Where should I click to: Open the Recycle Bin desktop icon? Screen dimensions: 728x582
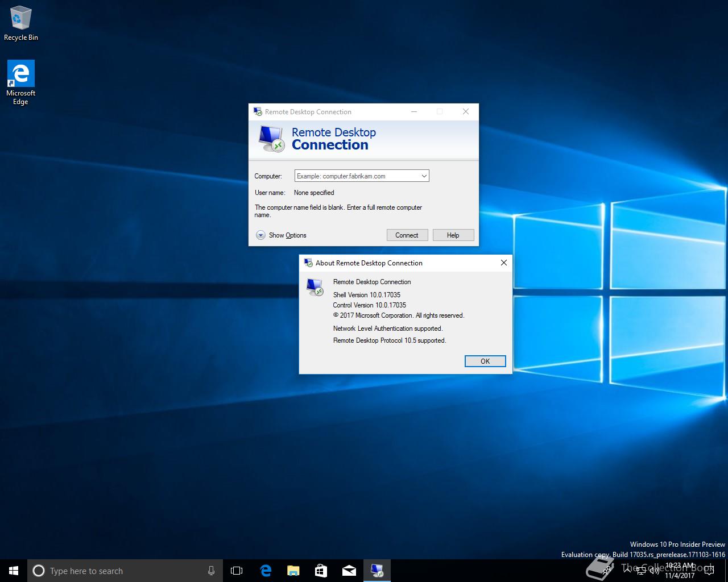pyautogui.click(x=20, y=24)
